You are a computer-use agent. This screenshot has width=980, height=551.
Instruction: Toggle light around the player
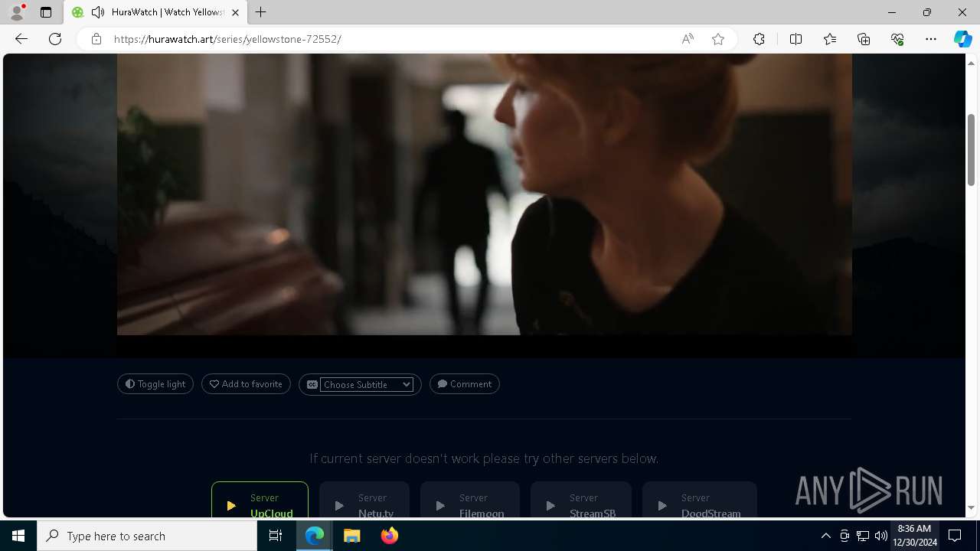click(x=155, y=384)
